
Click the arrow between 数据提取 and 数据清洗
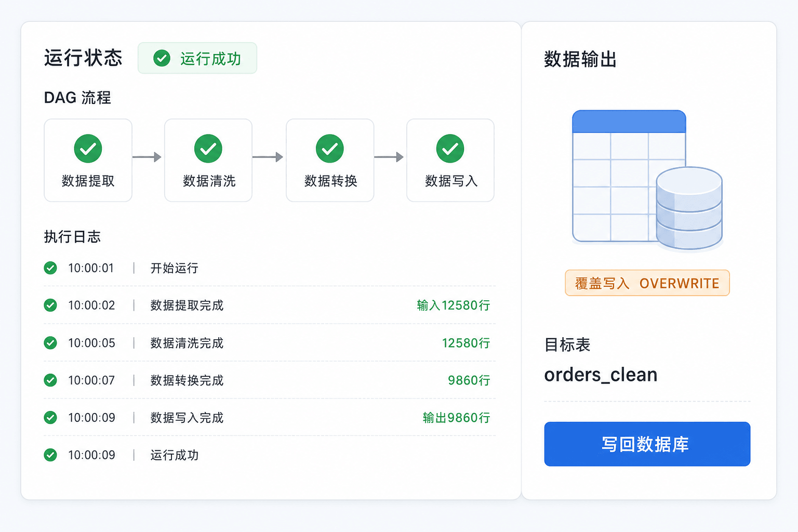point(147,157)
